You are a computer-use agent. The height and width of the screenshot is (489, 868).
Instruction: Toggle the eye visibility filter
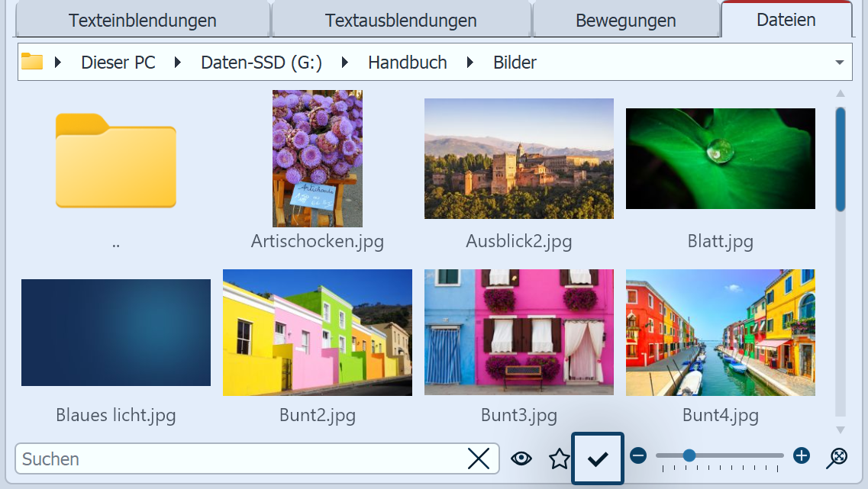(x=521, y=458)
